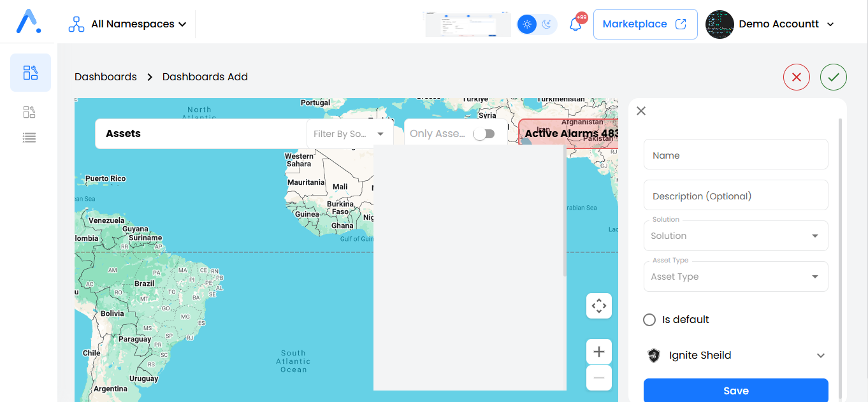
Task: Navigate to Dashboards via the breadcrumb
Action: (105, 76)
